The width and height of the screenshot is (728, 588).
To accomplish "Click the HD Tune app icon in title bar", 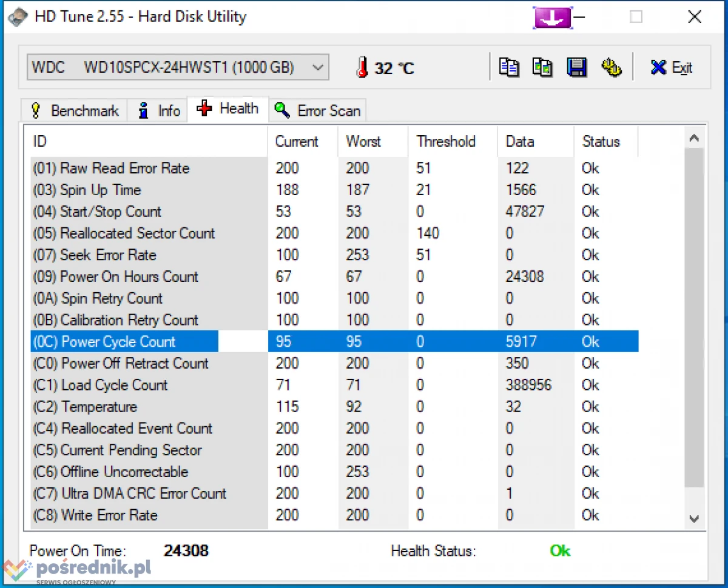I will (x=18, y=16).
